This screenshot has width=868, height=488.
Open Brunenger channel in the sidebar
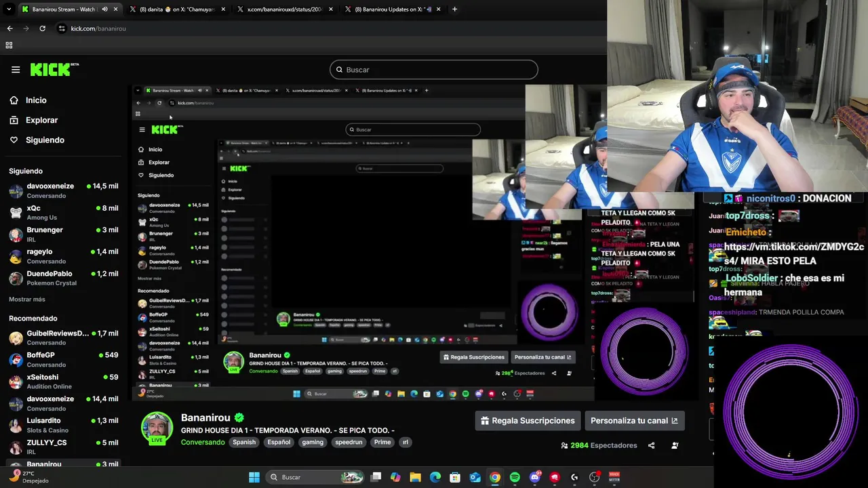coord(64,234)
